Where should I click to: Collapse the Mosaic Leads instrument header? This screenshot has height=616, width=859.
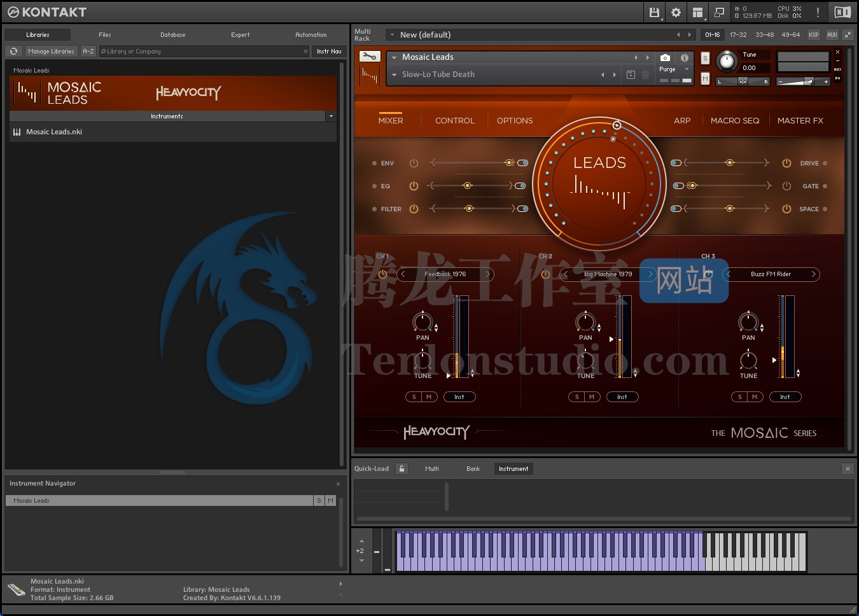click(395, 57)
